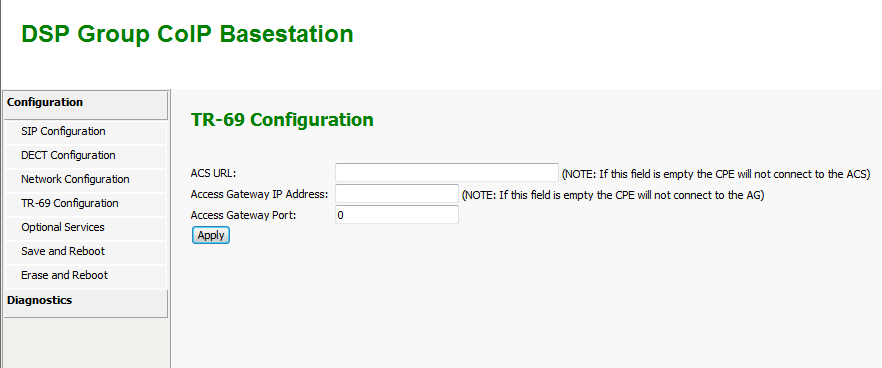Open TR-69 Configuration sidebar item
882x368 pixels.
point(86,204)
